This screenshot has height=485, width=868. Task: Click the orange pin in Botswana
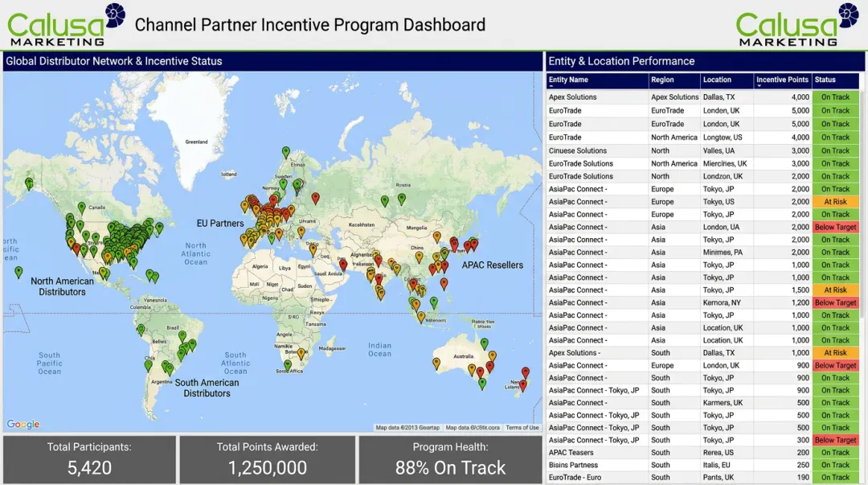(x=301, y=353)
